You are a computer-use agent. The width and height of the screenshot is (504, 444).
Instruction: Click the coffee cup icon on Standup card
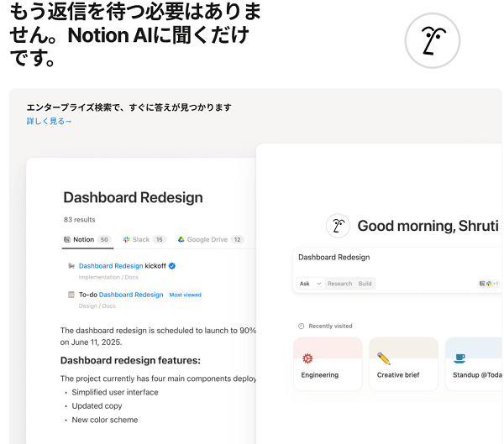click(x=459, y=358)
